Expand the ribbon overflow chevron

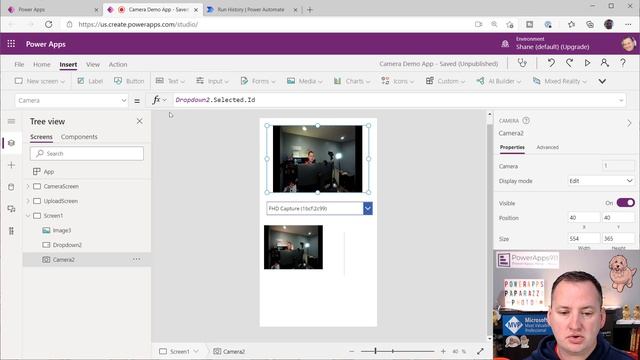click(602, 81)
